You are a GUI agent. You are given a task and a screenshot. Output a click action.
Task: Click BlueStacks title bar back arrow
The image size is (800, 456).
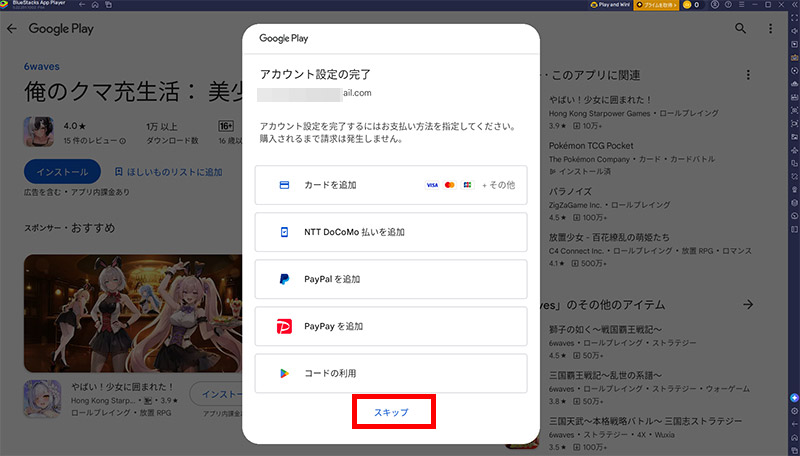pyautogui.click(x=82, y=5)
